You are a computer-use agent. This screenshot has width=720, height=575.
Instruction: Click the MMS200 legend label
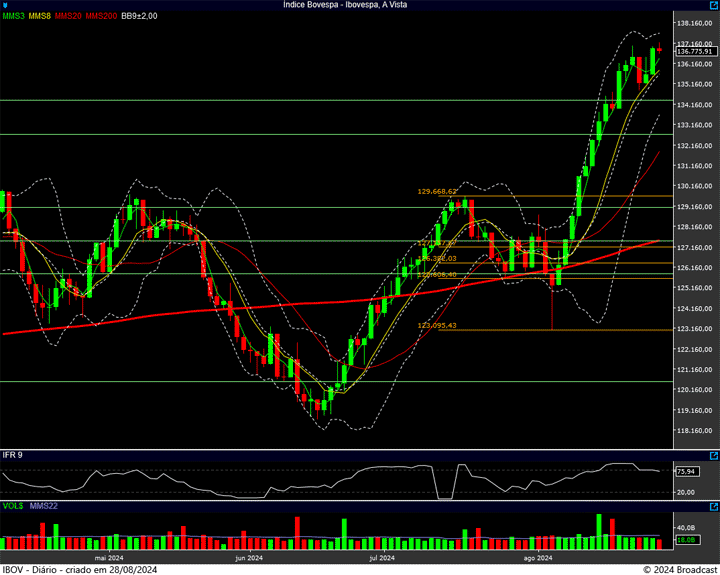[x=101, y=17]
